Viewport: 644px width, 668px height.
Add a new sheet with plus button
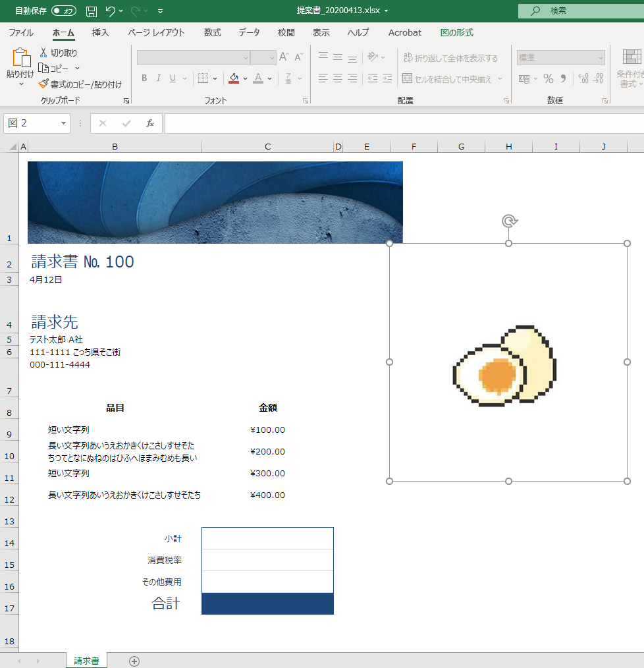[x=134, y=661]
